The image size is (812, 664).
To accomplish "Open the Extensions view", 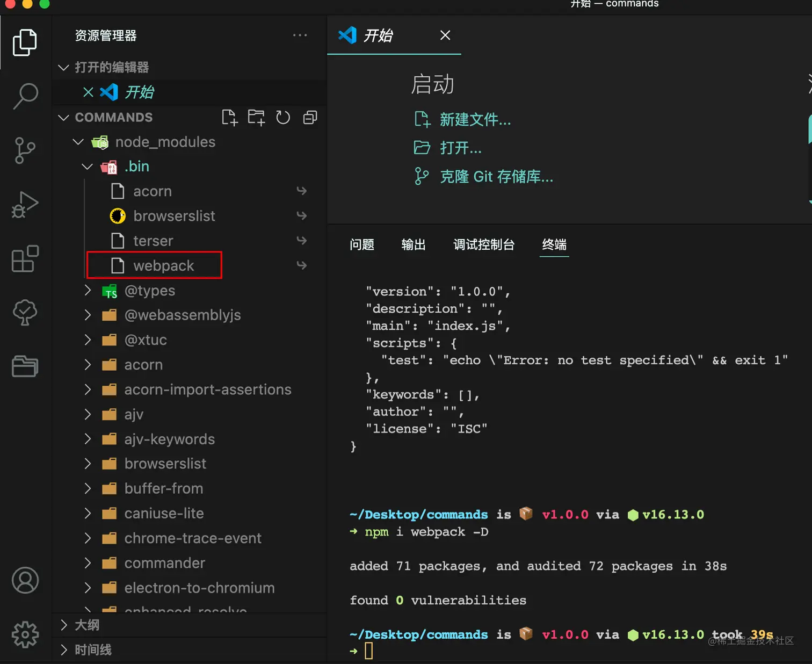I will 25,259.
